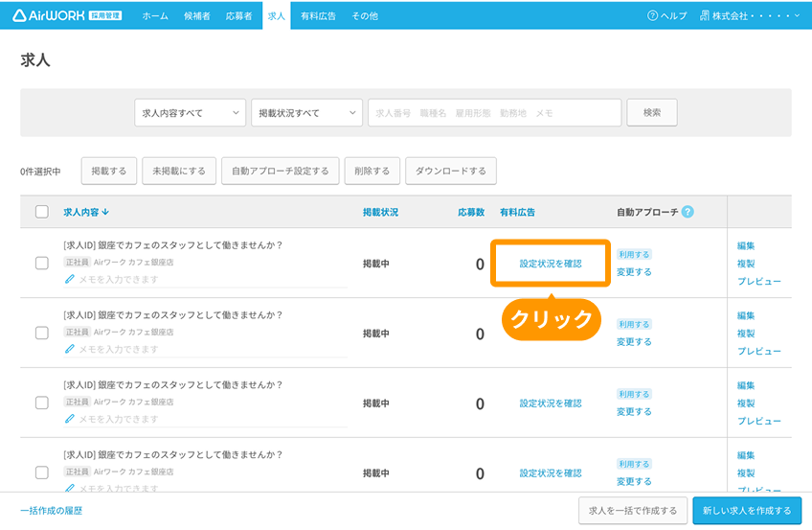The height and width of the screenshot is (530, 812).
Task: Click 利用する in the third job row
Action: pos(634,394)
